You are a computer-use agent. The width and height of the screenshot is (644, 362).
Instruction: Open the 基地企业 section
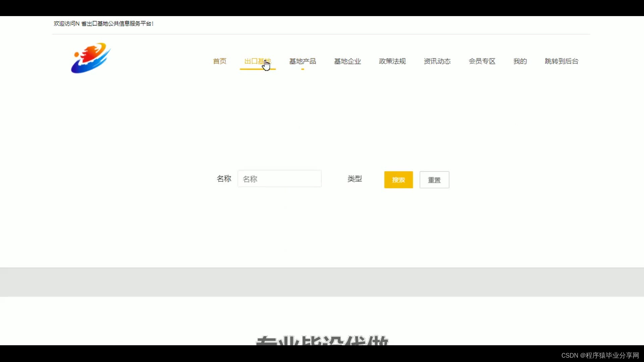347,61
